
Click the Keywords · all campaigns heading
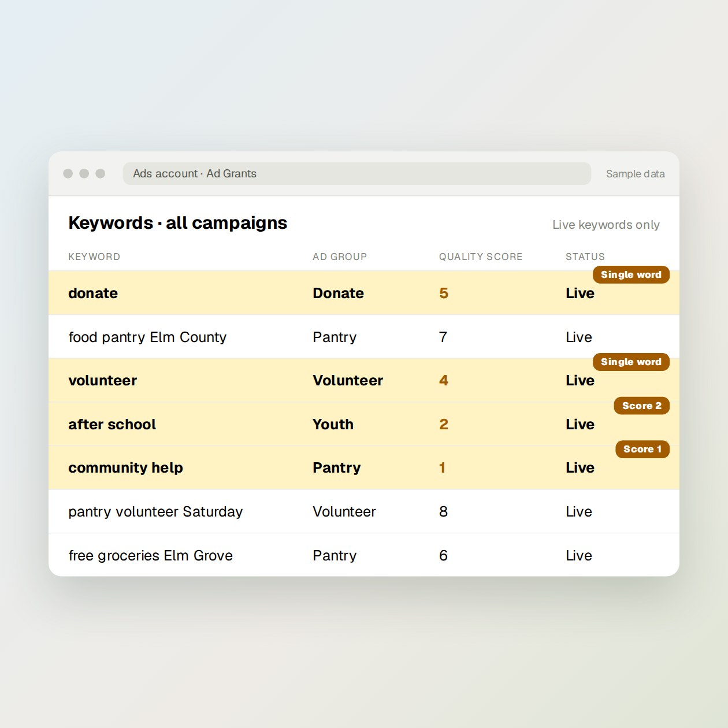(177, 223)
